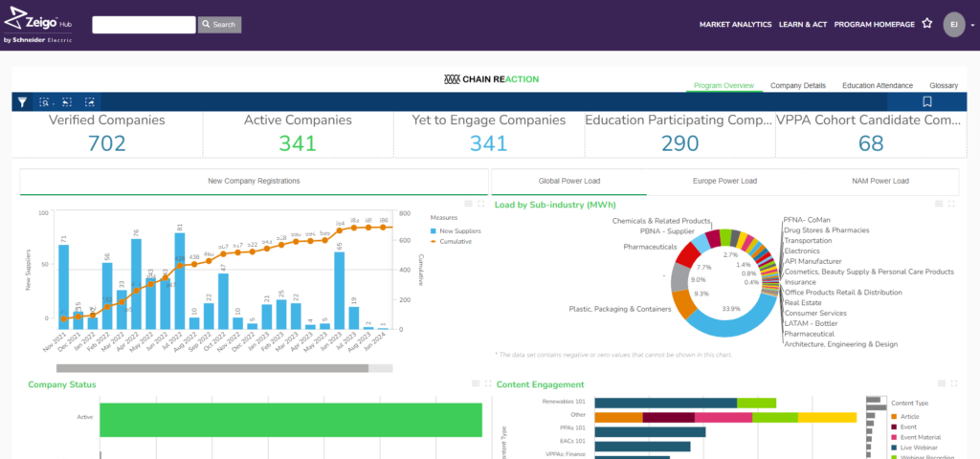Open the bookmarks icon

[927, 101]
